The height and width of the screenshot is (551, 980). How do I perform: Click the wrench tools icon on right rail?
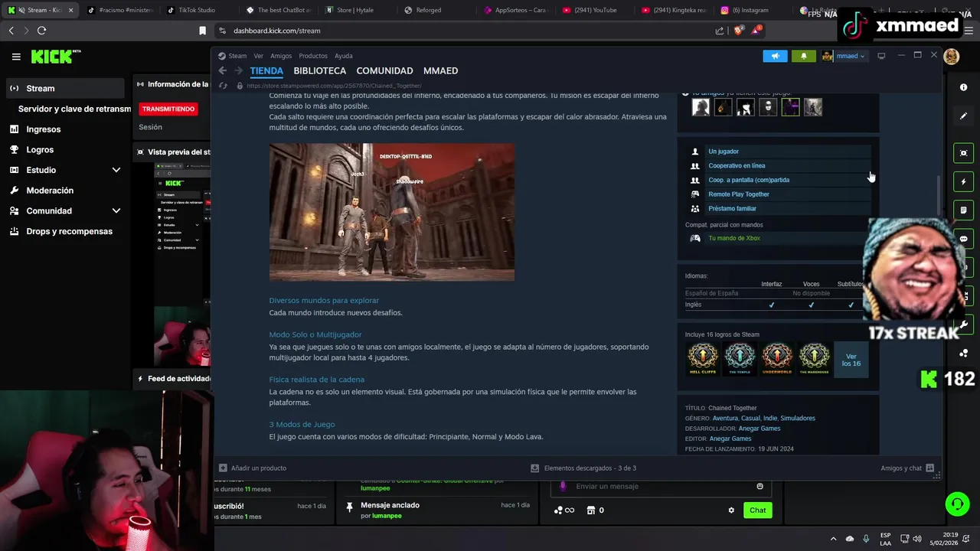(965, 324)
